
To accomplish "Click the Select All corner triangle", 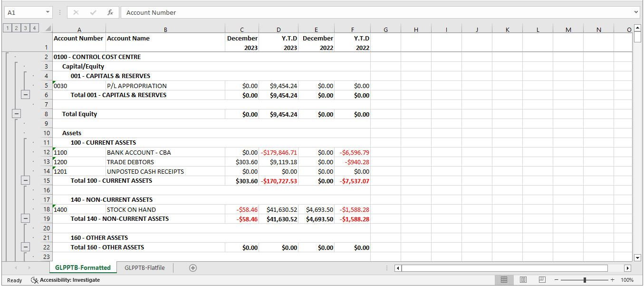I will click(48, 29).
